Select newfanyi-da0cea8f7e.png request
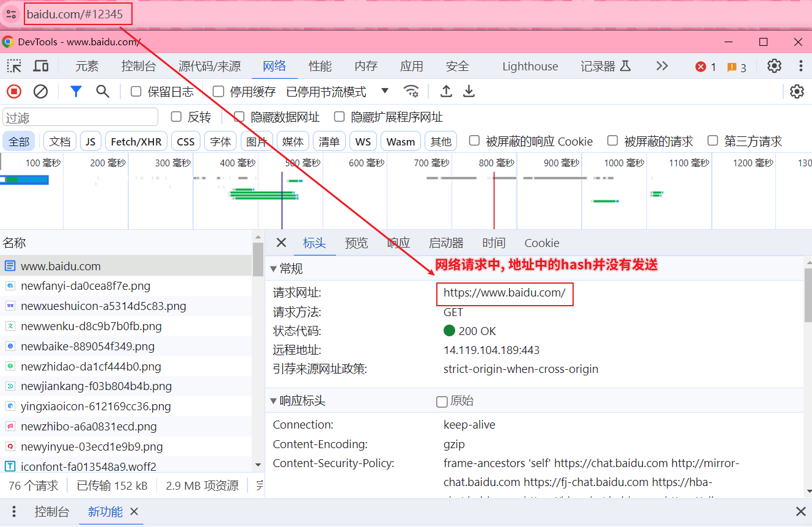Screen dimensions: 812x527 tap(126, 286)
